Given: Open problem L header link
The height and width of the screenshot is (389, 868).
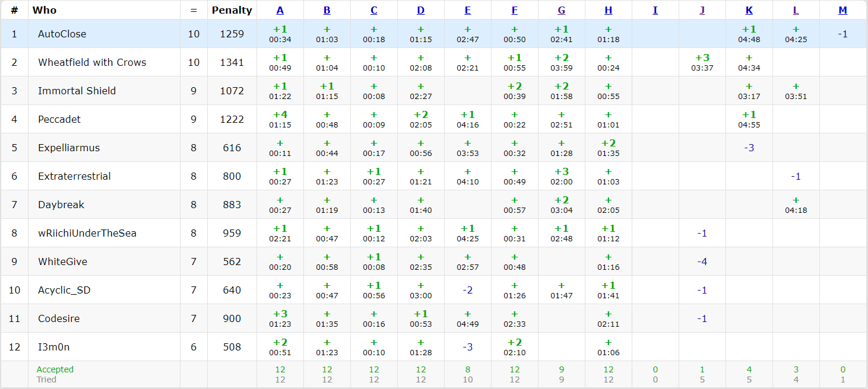Looking at the screenshot, I should point(796,10).
